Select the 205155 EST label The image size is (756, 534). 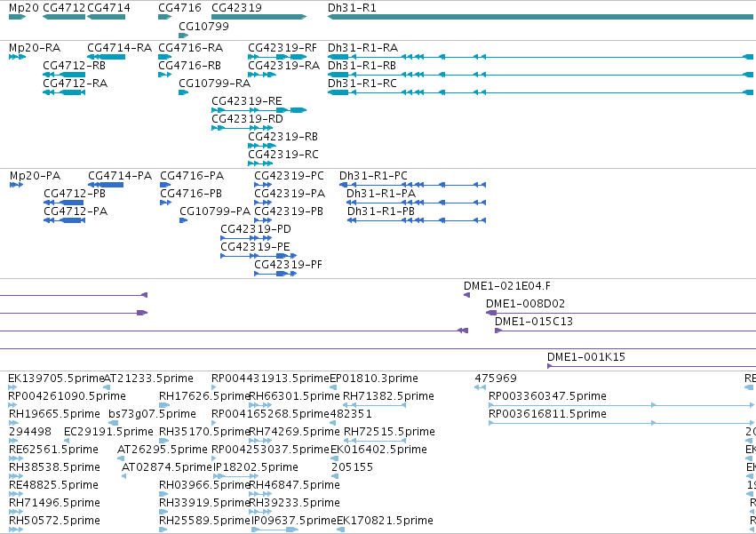click(352, 467)
